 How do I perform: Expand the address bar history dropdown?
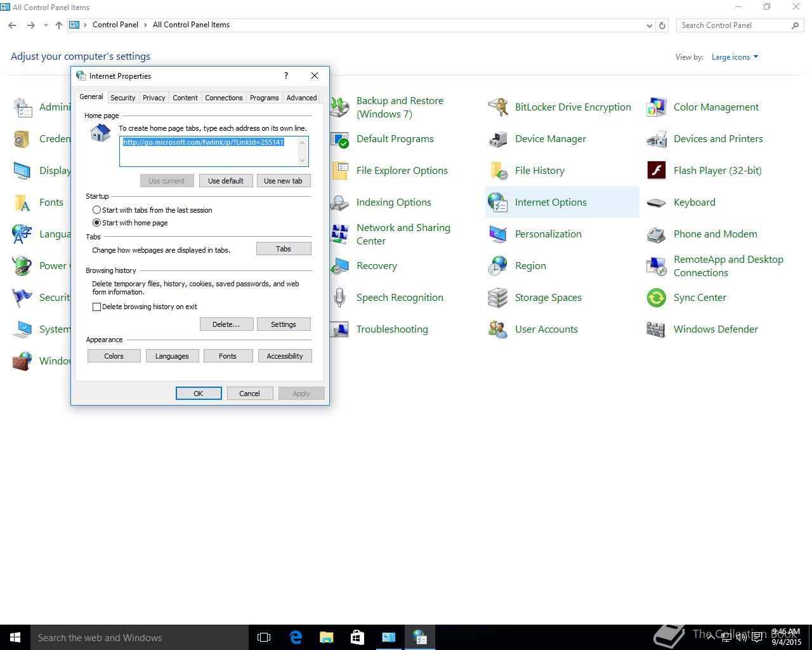pos(649,25)
